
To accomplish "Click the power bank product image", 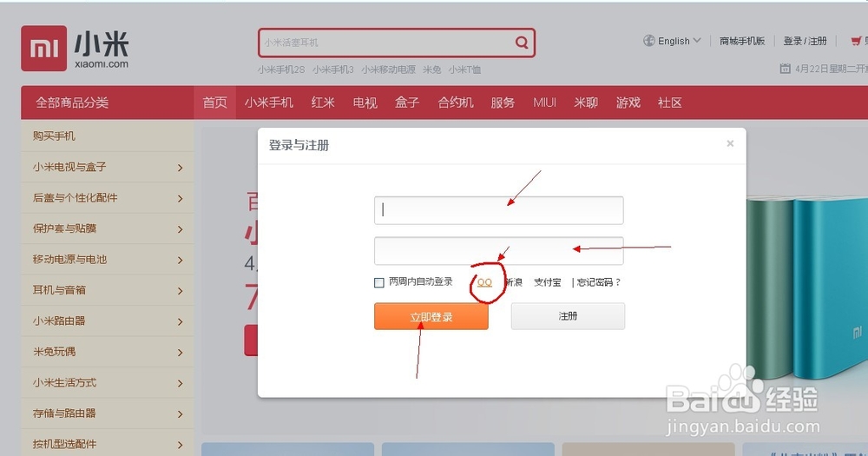I will click(x=806, y=288).
